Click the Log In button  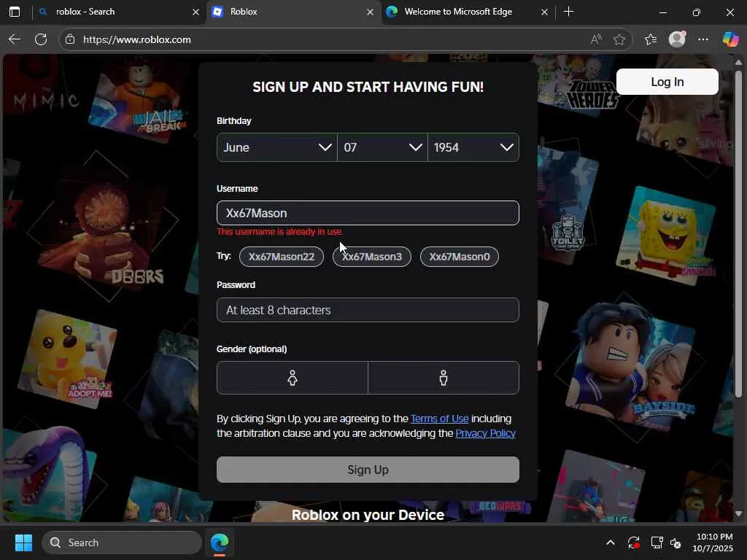coord(667,82)
